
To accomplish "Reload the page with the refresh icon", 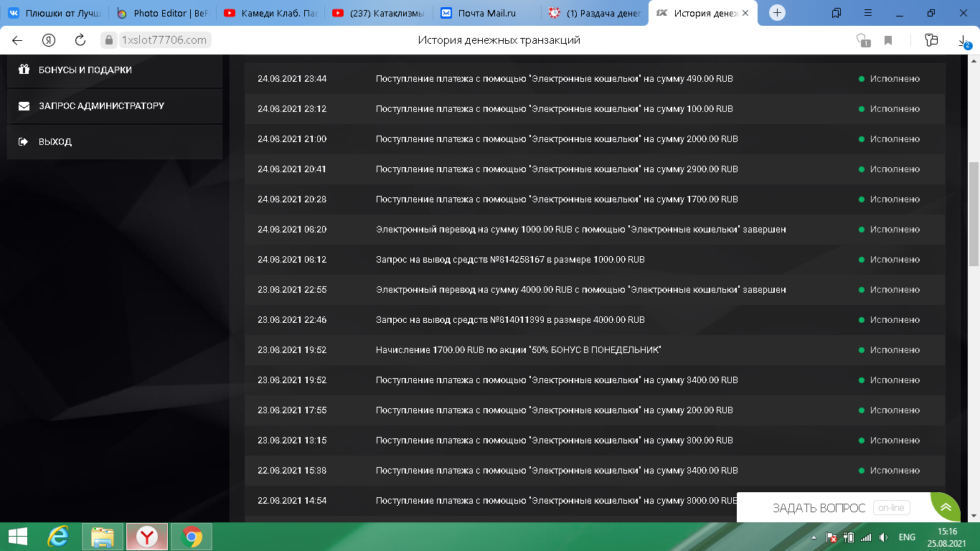I will (x=80, y=40).
